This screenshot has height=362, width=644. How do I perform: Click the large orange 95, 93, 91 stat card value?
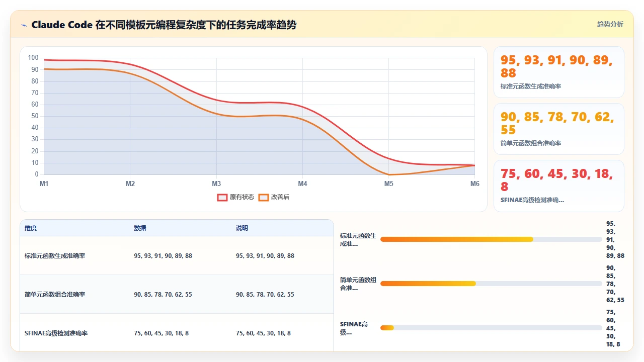tap(557, 66)
